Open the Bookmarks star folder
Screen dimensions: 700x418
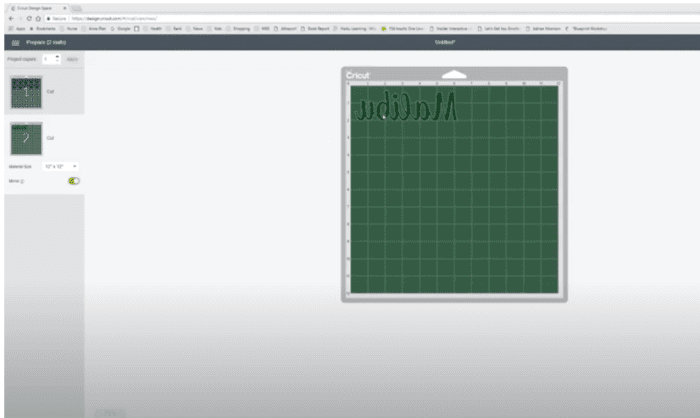[43, 29]
